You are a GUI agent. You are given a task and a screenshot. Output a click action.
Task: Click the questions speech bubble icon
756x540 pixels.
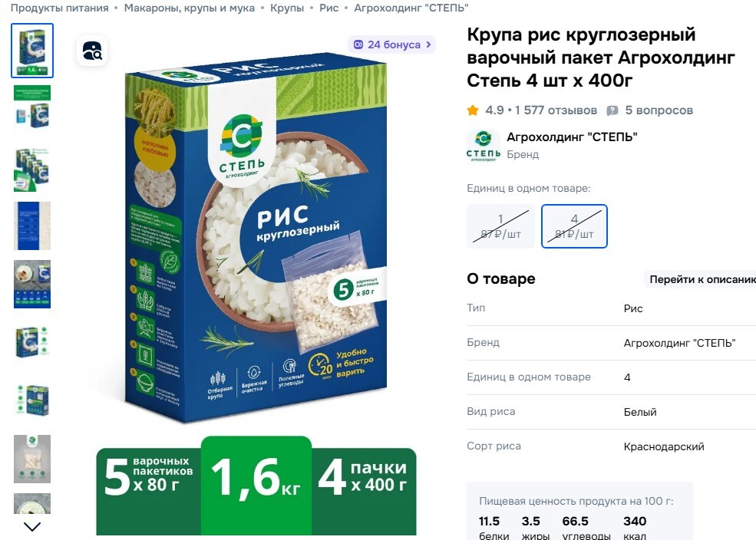612,110
